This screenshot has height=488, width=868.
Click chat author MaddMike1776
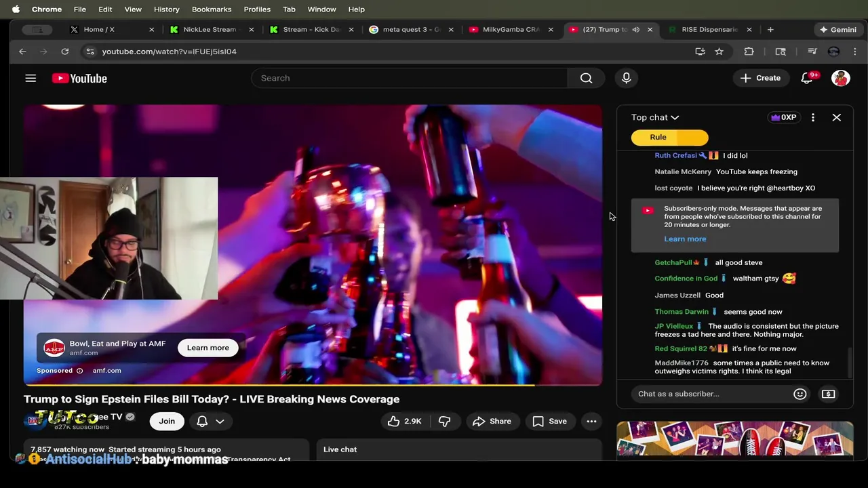coord(682,363)
